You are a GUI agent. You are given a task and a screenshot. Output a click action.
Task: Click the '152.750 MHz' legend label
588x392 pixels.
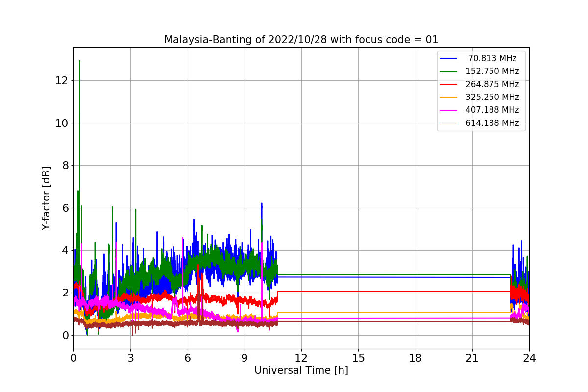pyautogui.click(x=492, y=71)
